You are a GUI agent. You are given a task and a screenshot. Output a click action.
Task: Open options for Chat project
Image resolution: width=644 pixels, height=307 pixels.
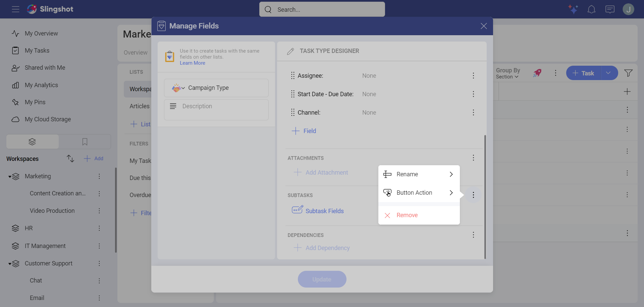[x=99, y=281]
